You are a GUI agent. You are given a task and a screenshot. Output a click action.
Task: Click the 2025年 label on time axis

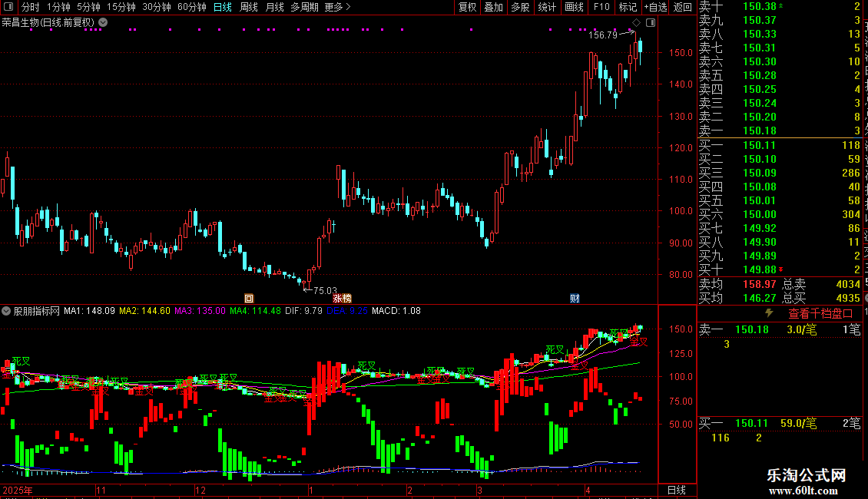[18, 490]
